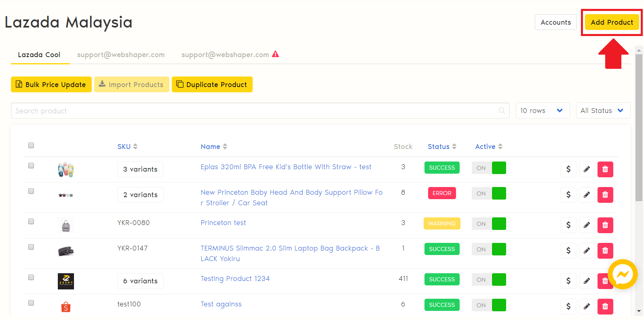Image resolution: width=644 pixels, height=321 pixels.
Task: Check the Princeton test row checkbox
Action: pyautogui.click(x=31, y=221)
